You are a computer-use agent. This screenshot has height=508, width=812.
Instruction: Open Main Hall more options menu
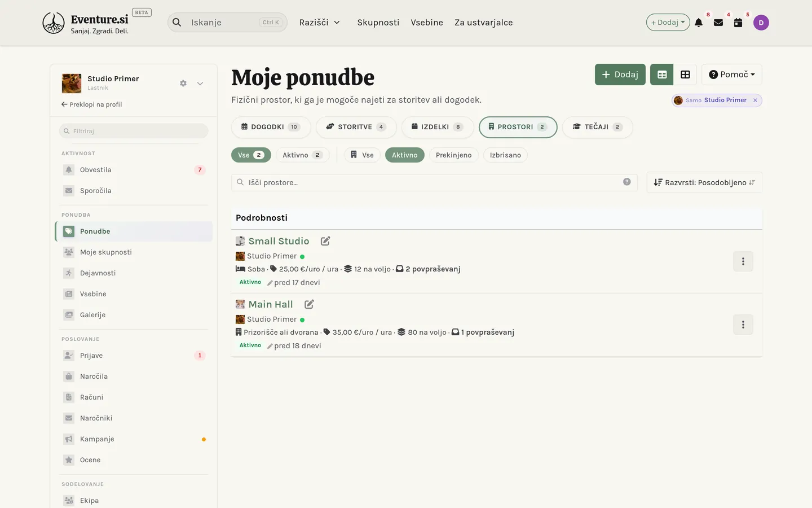(743, 325)
